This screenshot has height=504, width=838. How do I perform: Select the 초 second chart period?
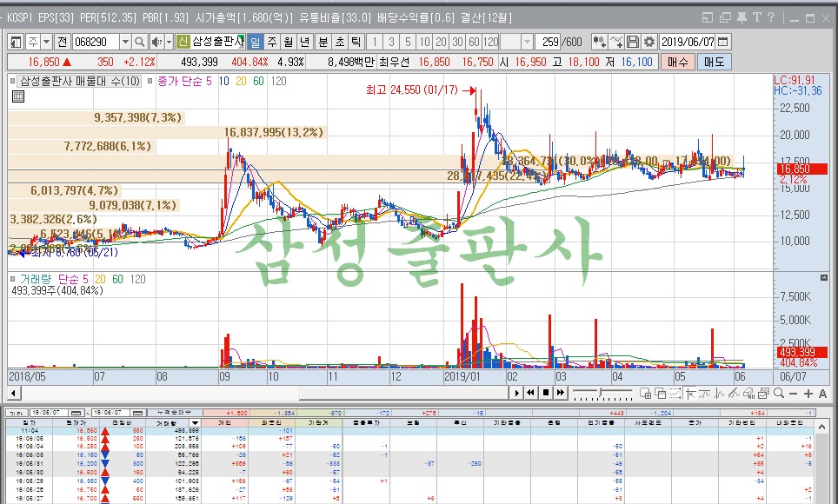340,42
